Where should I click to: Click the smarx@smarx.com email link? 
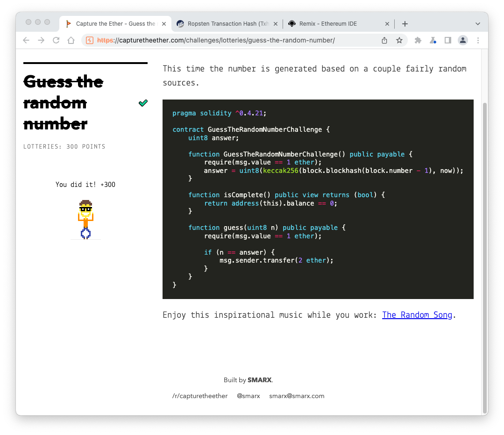point(297,396)
